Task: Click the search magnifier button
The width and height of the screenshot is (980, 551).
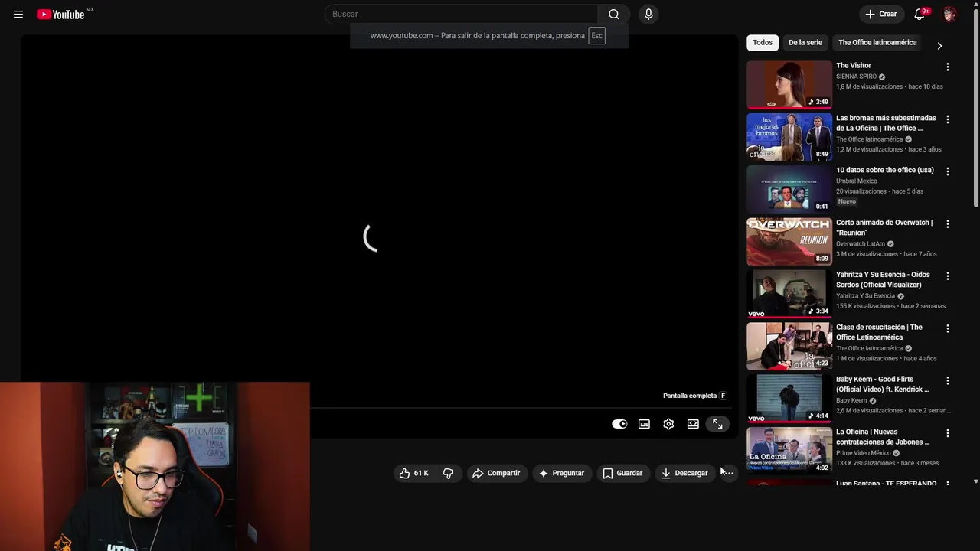Action: tap(614, 14)
